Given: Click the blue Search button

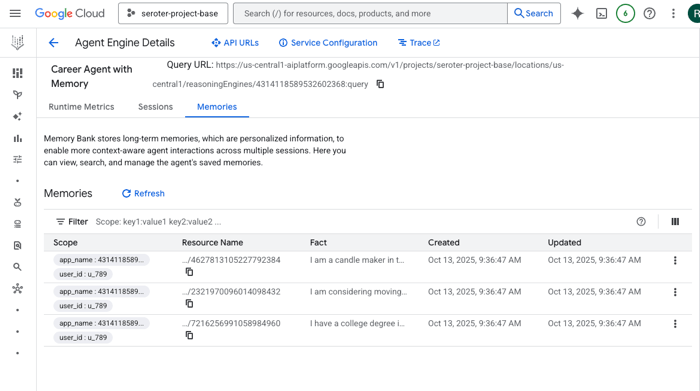Looking at the screenshot, I should [x=534, y=13].
